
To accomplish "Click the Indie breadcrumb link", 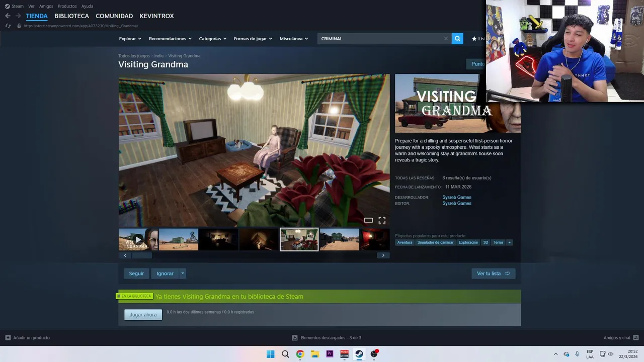I will tap(159, 56).
